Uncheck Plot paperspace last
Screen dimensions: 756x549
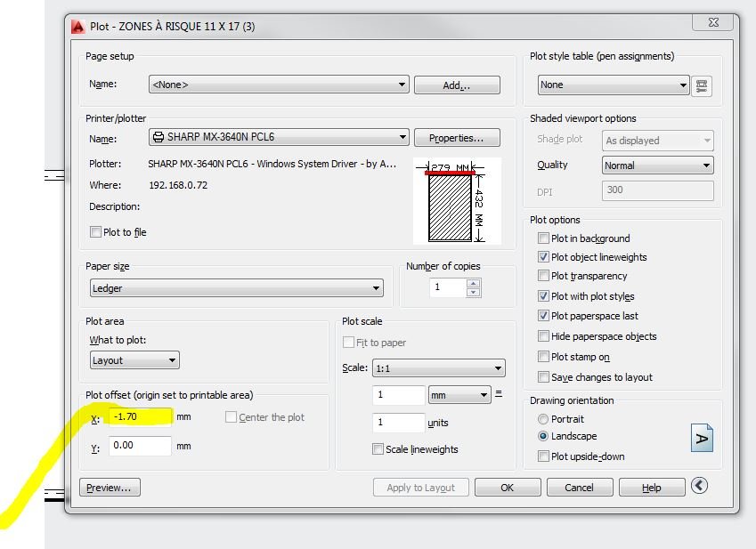click(543, 316)
